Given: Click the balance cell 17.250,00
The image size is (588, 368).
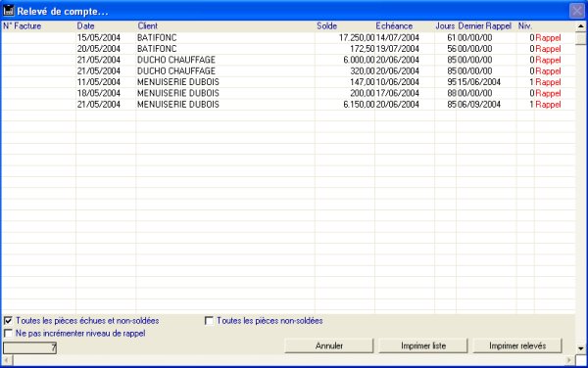Looking at the screenshot, I should 357,38.
